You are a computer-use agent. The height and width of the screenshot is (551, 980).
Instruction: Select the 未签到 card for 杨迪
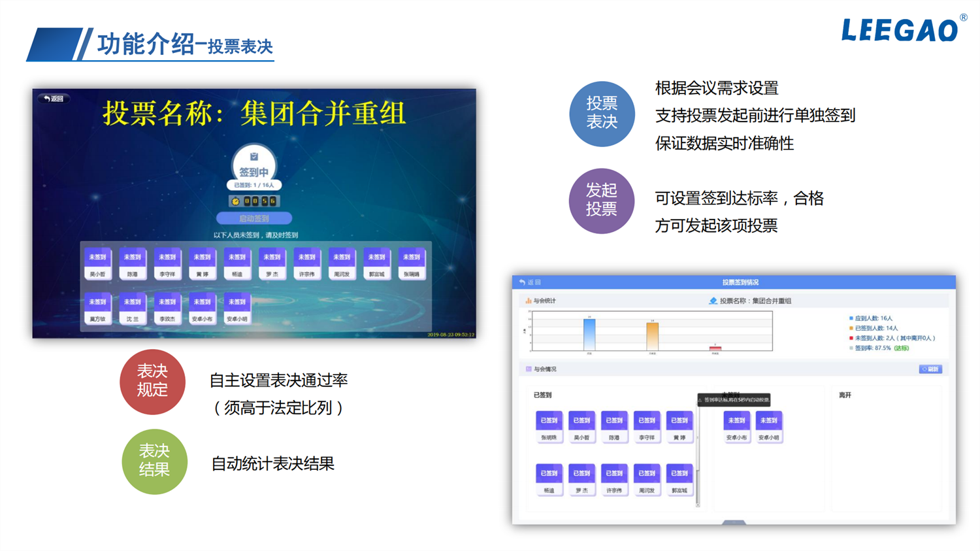[237, 263]
